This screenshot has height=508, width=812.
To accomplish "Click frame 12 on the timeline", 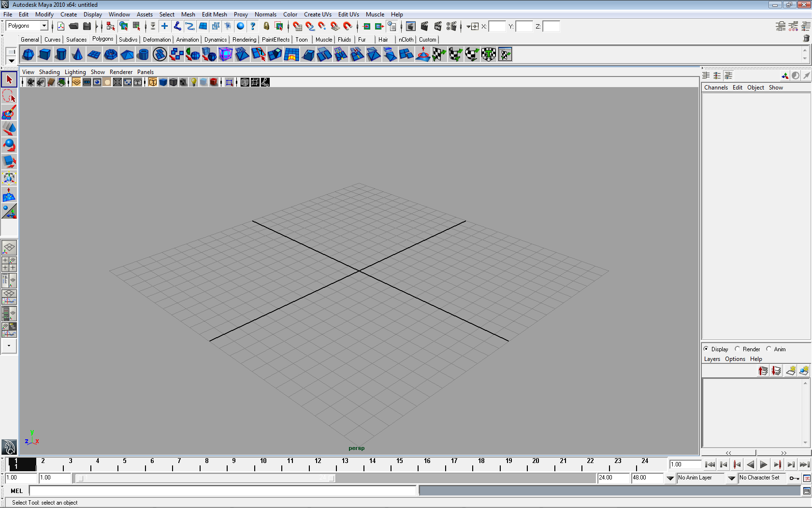I will [318, 464].
